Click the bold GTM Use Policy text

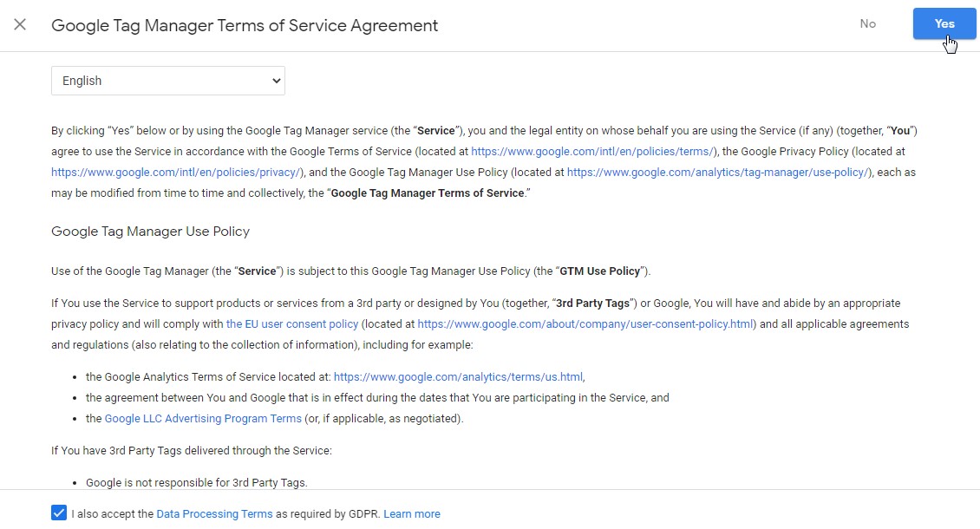[x=600, y=271]
